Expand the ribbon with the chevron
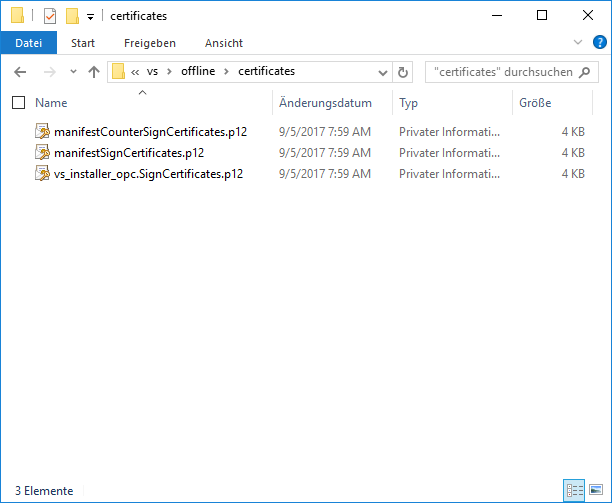Screen dimensions: 612x503 coord(578,43)
